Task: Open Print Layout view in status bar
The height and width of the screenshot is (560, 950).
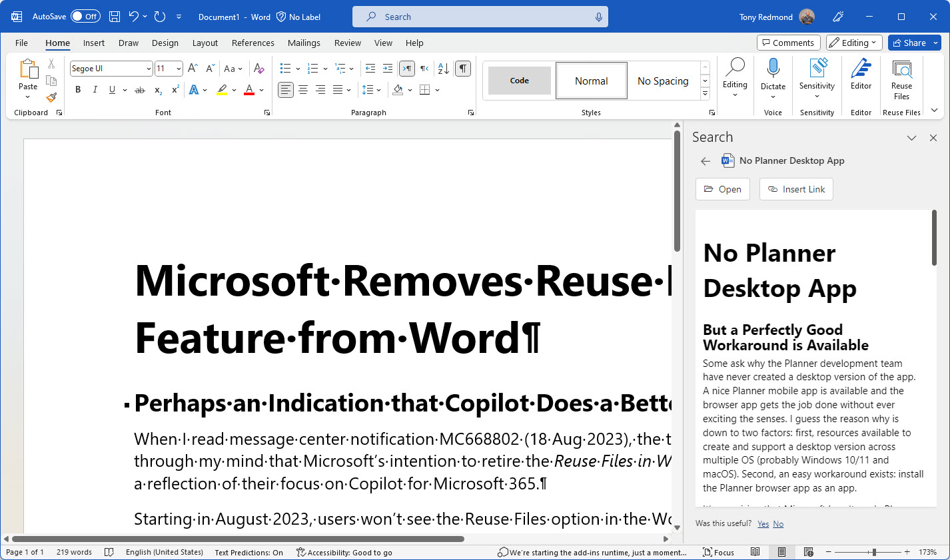Action: point(781,552)
